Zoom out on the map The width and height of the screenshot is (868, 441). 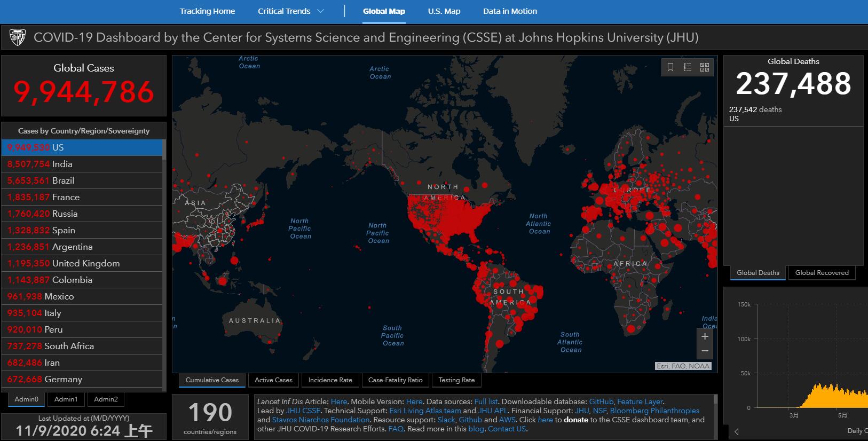point(705,351)
